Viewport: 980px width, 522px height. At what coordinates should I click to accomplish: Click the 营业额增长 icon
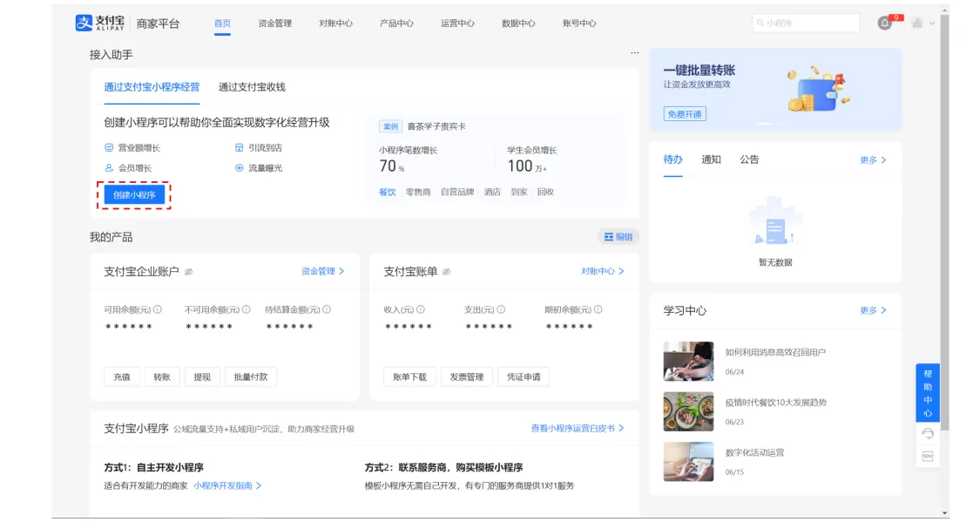click(x=110, y=147)
